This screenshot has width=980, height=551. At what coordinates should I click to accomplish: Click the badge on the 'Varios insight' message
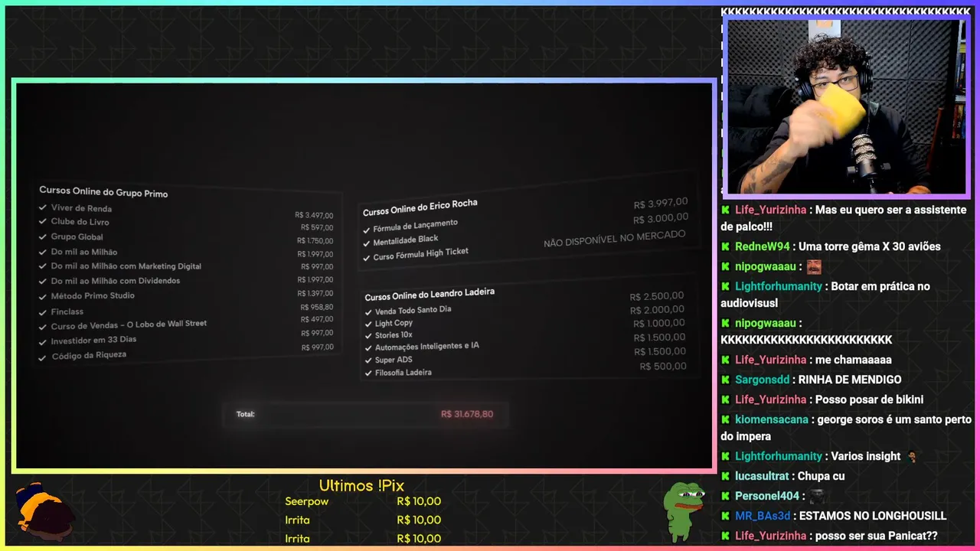[x=726, y=456]
